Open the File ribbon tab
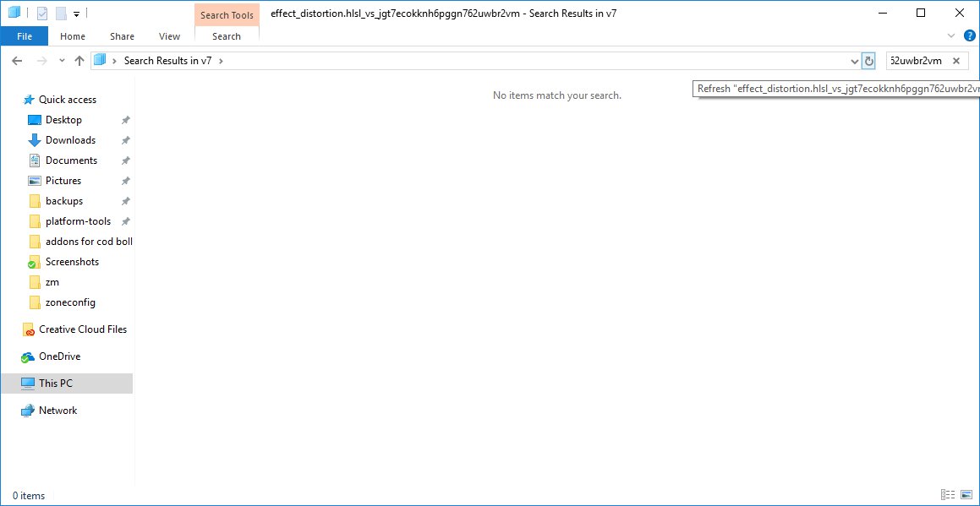 pyautogui.click(x=25, y=36)
